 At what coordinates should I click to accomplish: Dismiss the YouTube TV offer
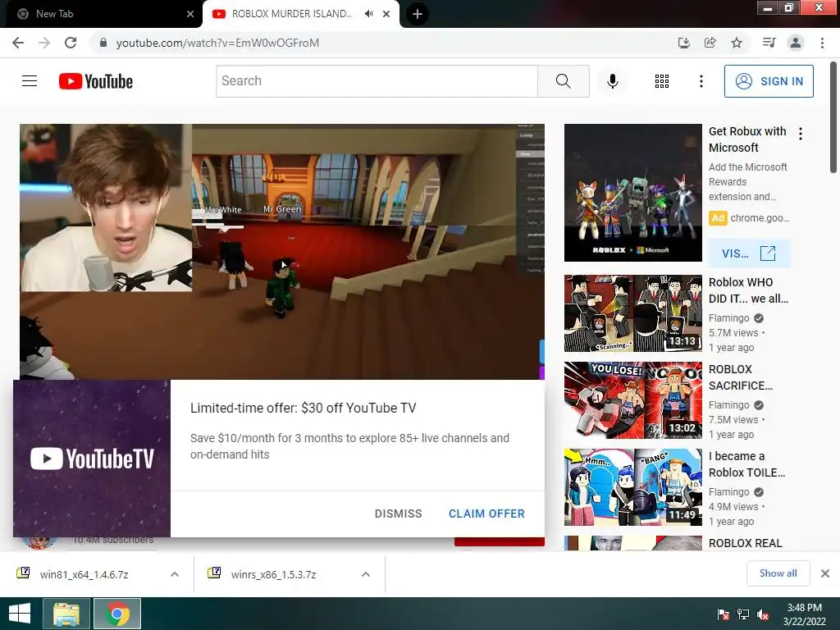(x=398, y=514)
